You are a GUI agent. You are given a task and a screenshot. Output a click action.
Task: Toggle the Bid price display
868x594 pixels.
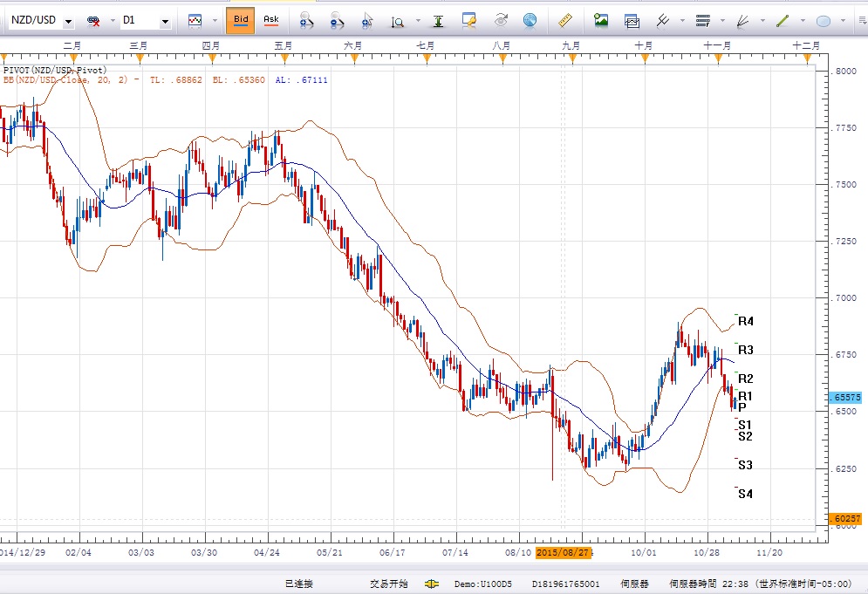(240, 19)
